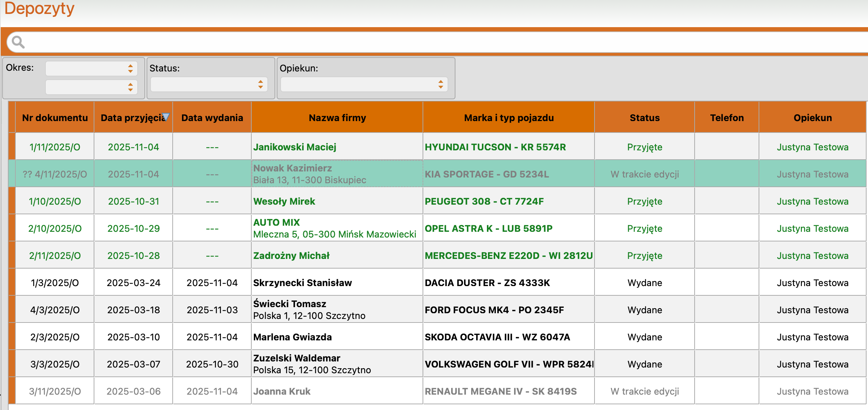Click the Telefon column header
This screenshot has width=868, height=410.
727,118
